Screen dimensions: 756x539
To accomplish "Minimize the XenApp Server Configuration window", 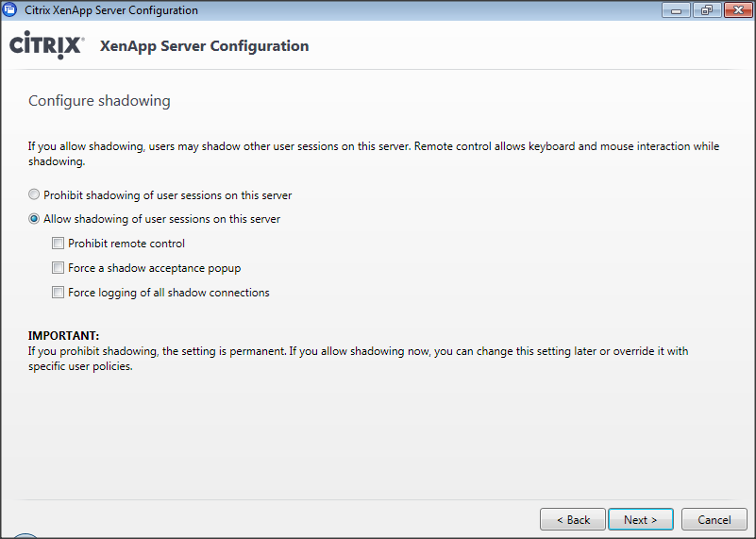I will [675, 10].
